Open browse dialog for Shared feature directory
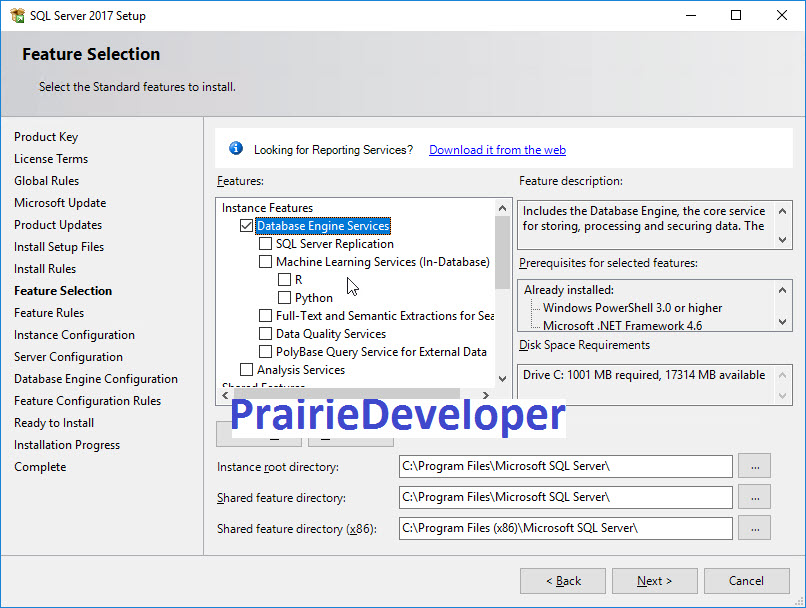 pyautogui.click(x=754, y=497)
